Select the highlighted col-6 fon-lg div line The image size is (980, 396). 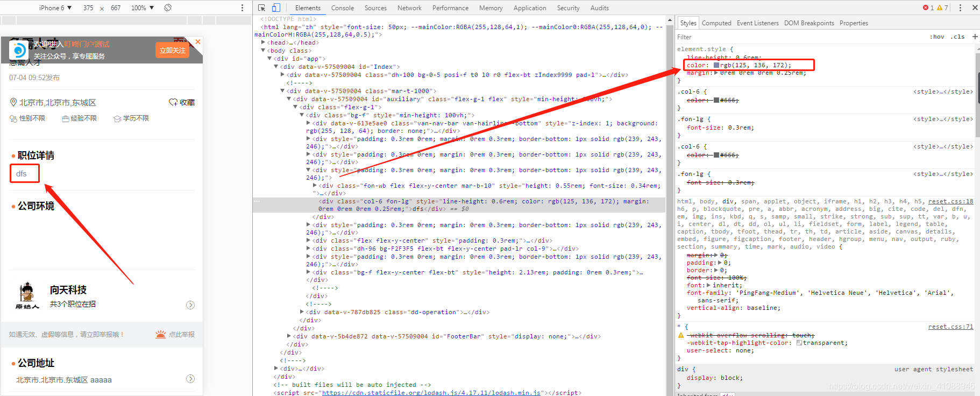click(459, 205)
